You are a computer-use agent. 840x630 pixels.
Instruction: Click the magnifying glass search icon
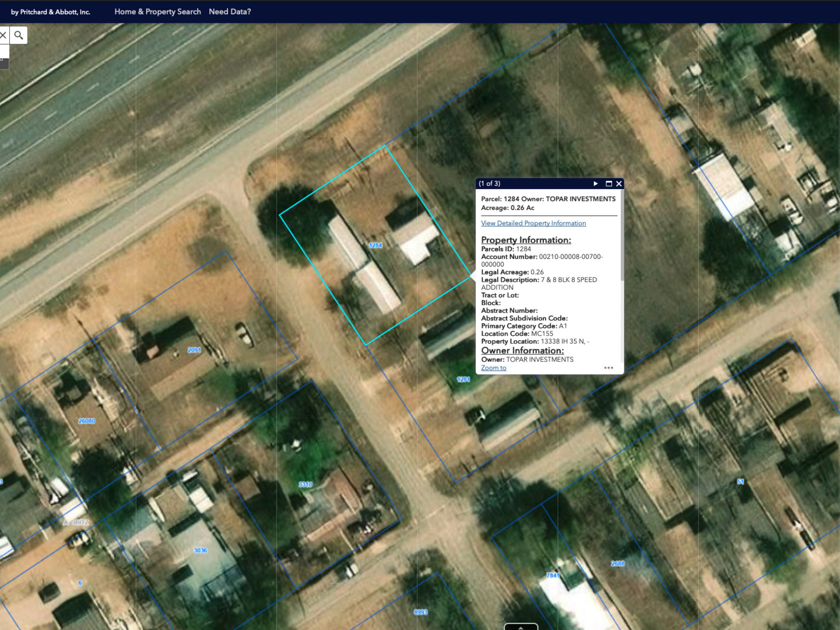tap(19, 36)
